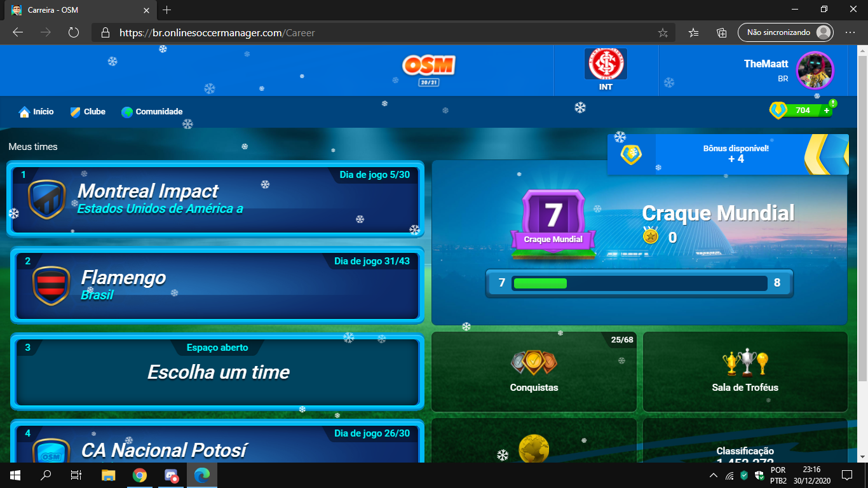Open the Comunidade menu

(153, 112)
